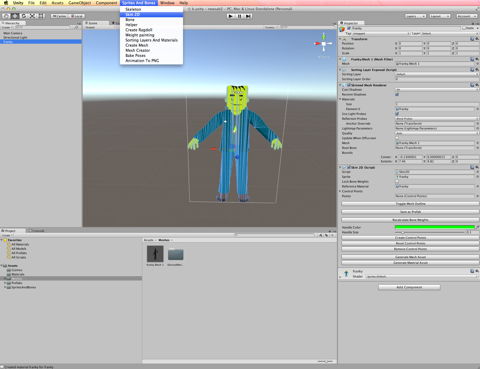Click the Play button
The height and width of the screenshot is (369, 480).
coord(230,16)
